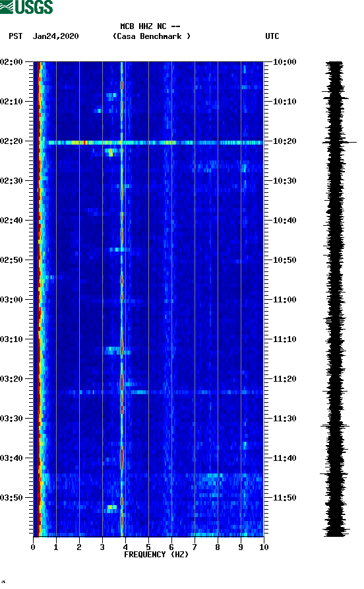Click the '11:20' UTC time label

tap(284, 378)
